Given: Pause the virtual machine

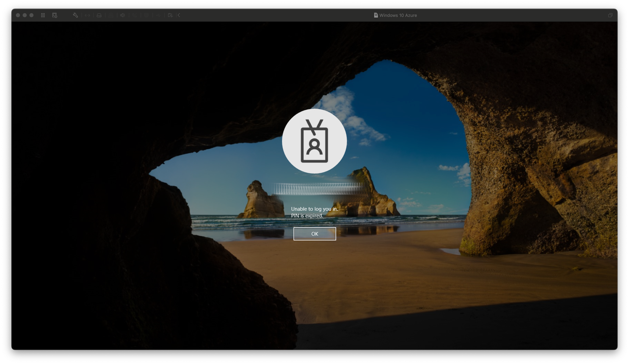Looking at the screenshot, I should pos(43,15).
